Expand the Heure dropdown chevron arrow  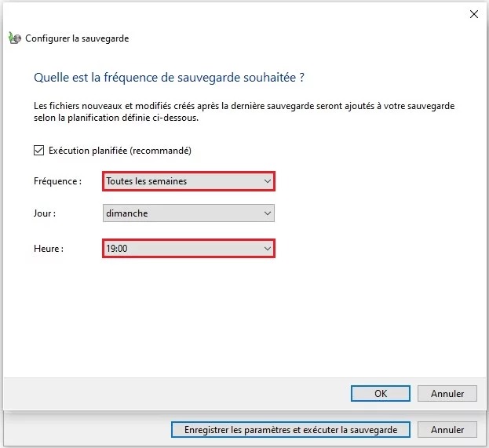click(x=268, y=249)
